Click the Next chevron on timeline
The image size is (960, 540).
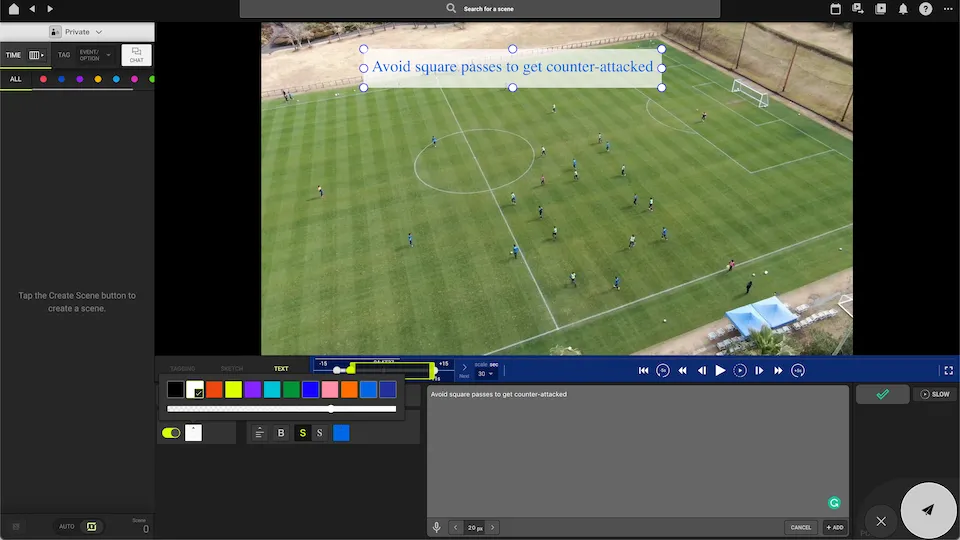pos(464,368)
